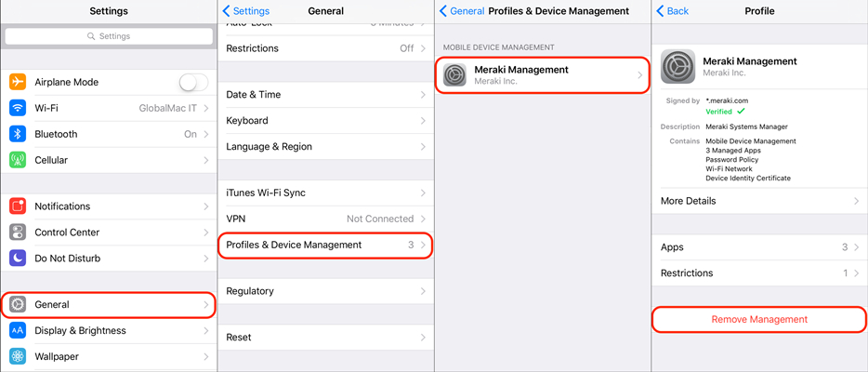Image resolution: width=868 pixels, height=372 pixels.
Task: Tap the Cellular antenna icon
Action: point(18,160)
